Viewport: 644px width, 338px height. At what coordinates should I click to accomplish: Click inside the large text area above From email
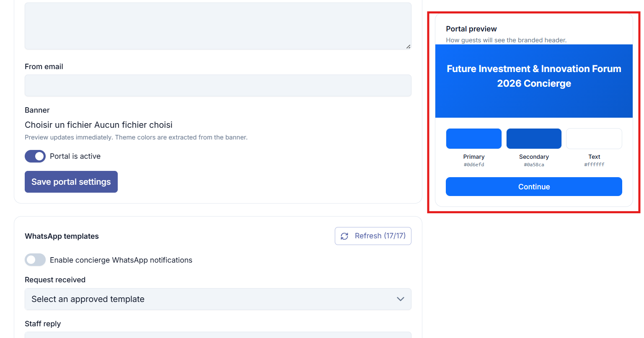tap(218, 26)
